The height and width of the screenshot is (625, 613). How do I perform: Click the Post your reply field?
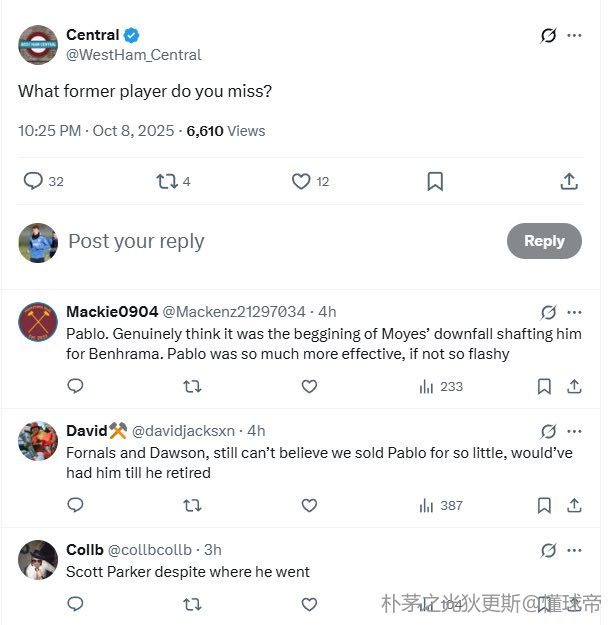pos(280,241)
